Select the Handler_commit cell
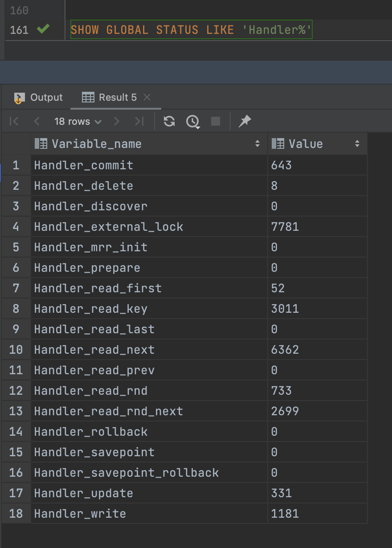Screen dimensions: 392x548 [149, 165]
